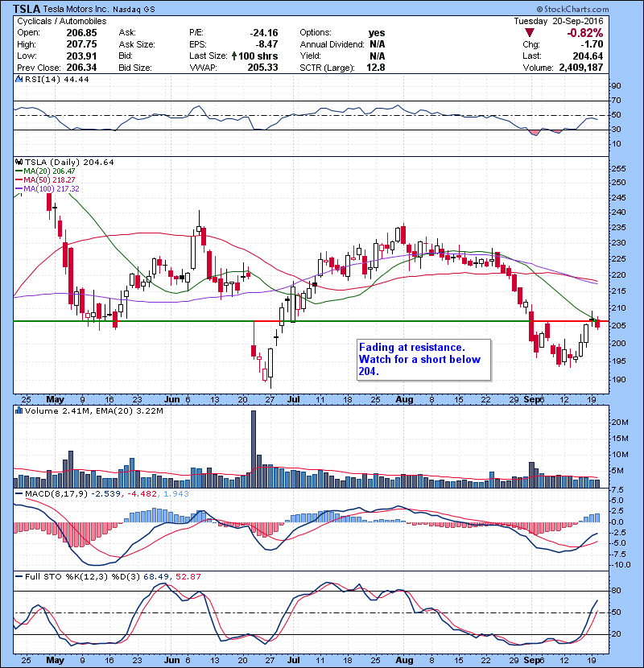
Task: Click the 80 stochastic axis label
Action: [x=617, y=591]
